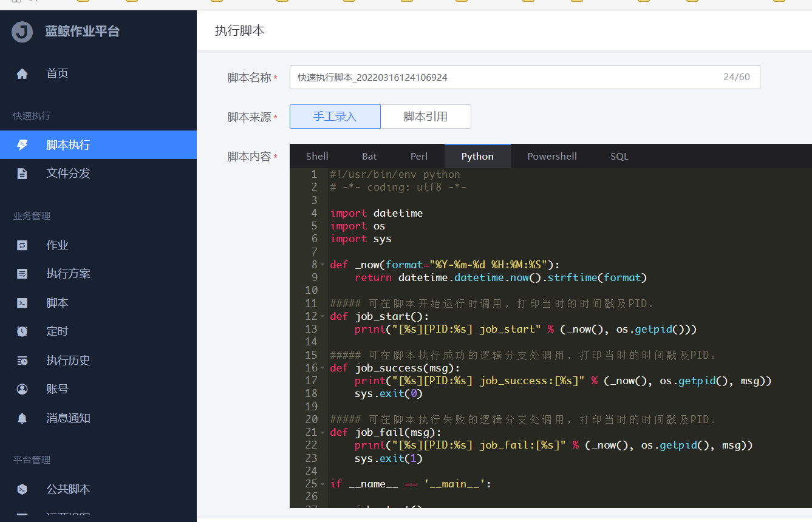Collapse code fold at line 25

click(323, 484)
